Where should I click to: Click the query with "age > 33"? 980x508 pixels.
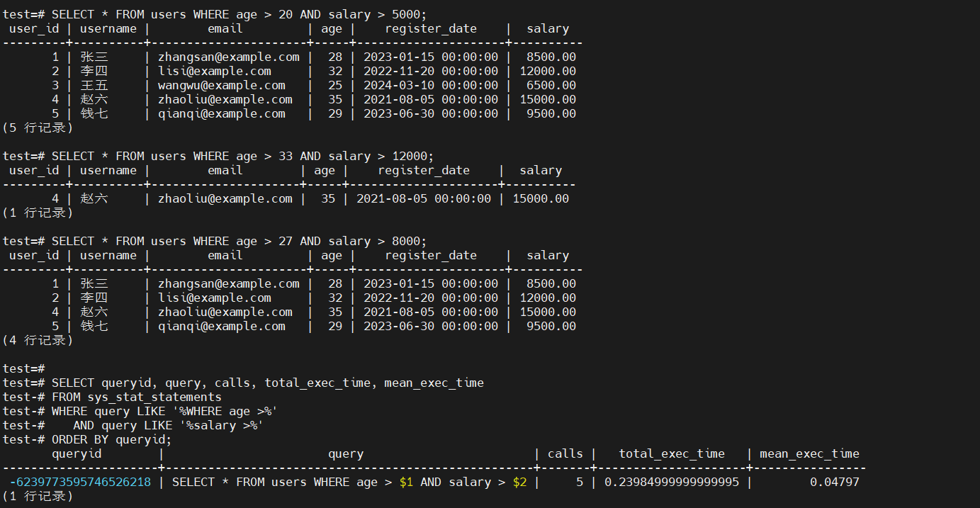pyautogui.click(x=242, y=156)
